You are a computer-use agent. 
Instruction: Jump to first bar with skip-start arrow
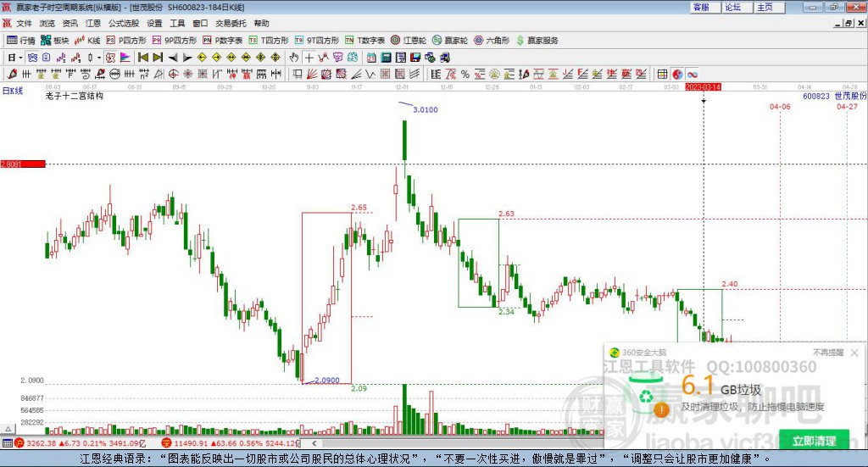coord(143,58)
